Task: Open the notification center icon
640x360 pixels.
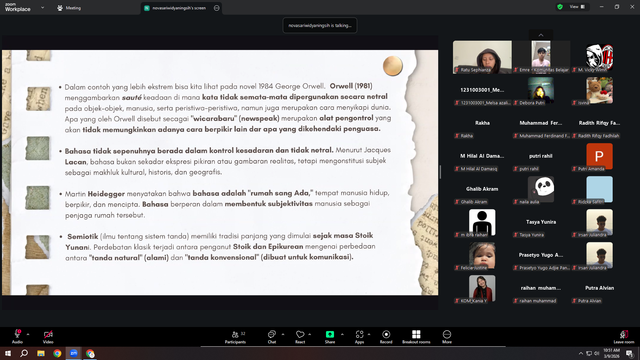Action: click(x=630, y=353)
